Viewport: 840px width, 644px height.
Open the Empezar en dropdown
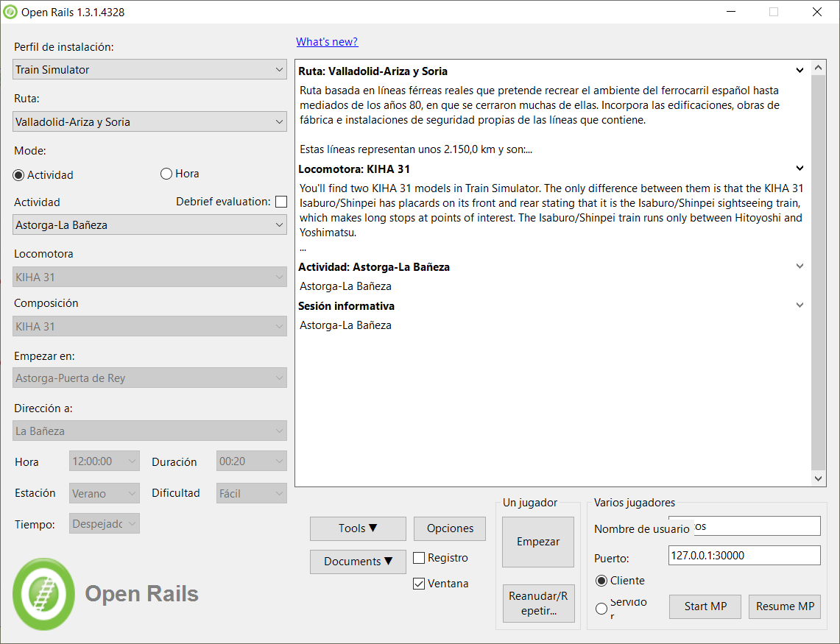click(x=149, y=378)
